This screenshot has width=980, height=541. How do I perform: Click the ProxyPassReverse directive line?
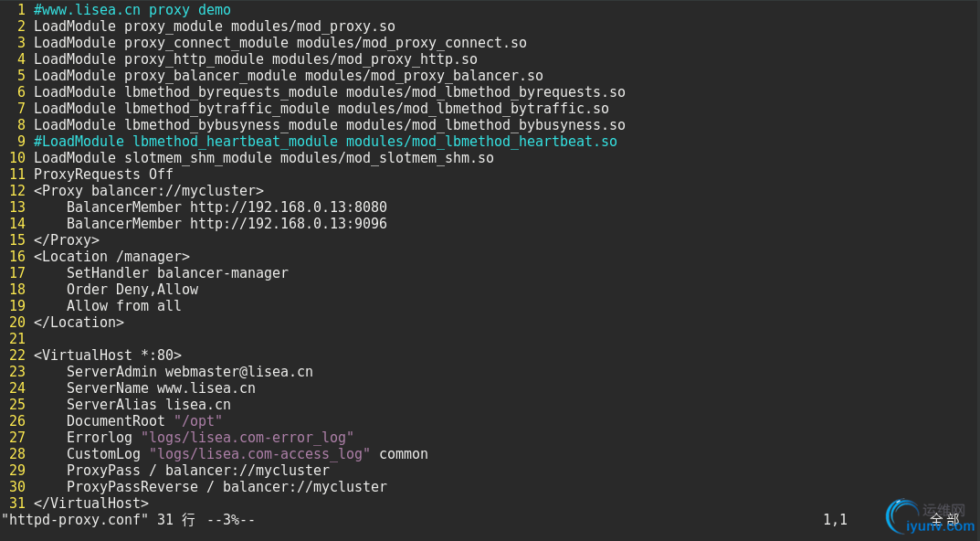[x=227, y=486]
